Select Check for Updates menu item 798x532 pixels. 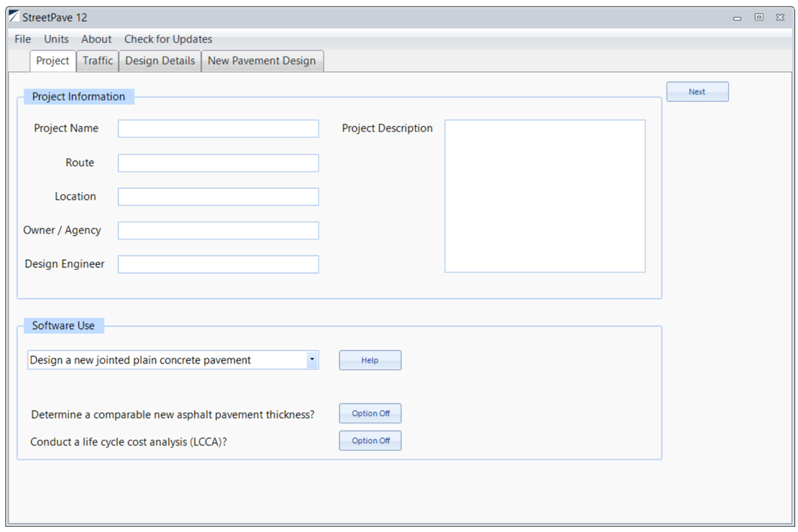[168, 39]
